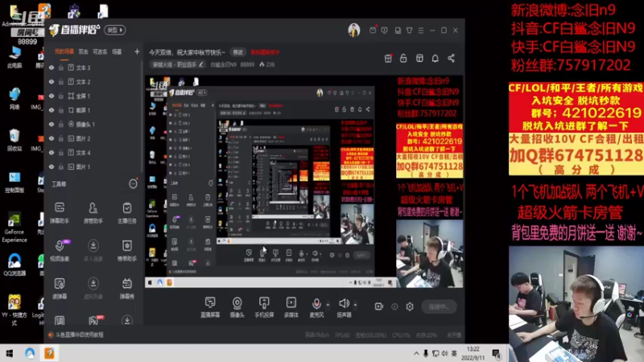This screenshot has width=644, height=362.
Task: Open the 榜单助手 tool
Action: 127,250
